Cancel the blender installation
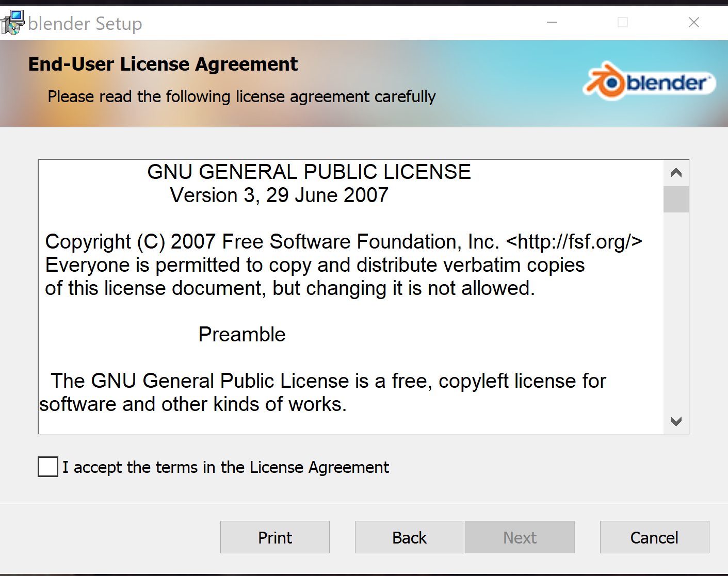Image resolution: width=728 pixels, height=576 pixels. click(x=654, y=537)
